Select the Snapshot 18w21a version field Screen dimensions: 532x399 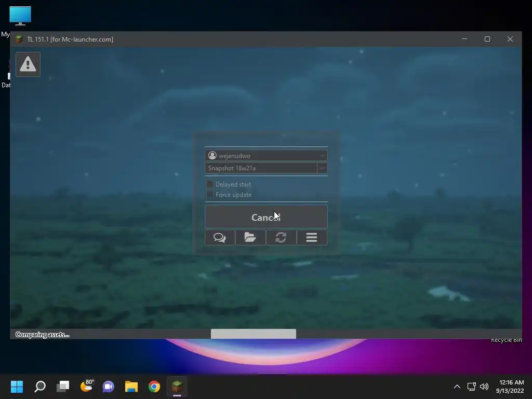coord(261,168)
